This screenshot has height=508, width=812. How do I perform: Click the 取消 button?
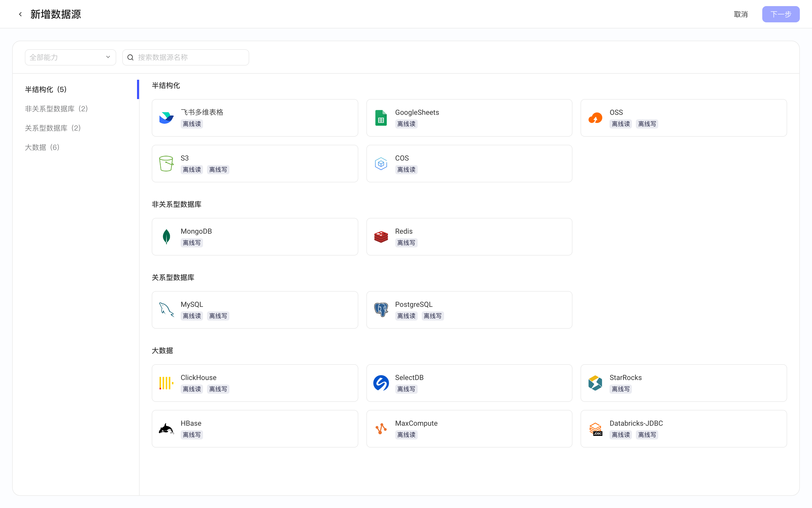click(x=741, y=14)
